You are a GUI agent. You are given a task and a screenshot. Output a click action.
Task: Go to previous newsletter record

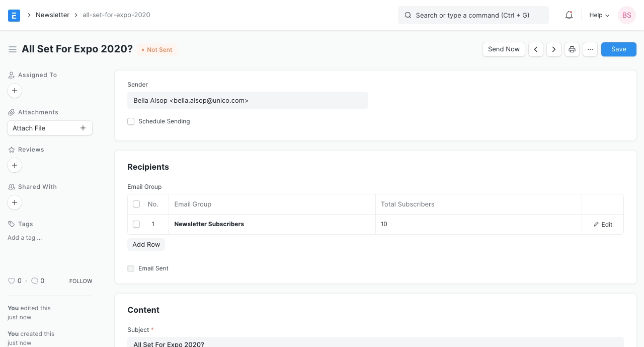point(536,49)
